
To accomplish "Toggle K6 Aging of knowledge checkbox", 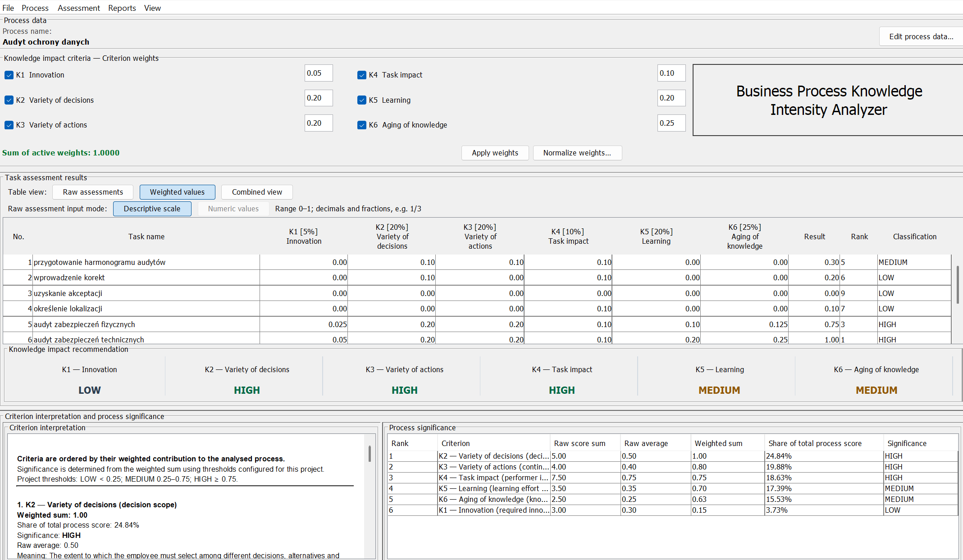I will coord(362,125).
